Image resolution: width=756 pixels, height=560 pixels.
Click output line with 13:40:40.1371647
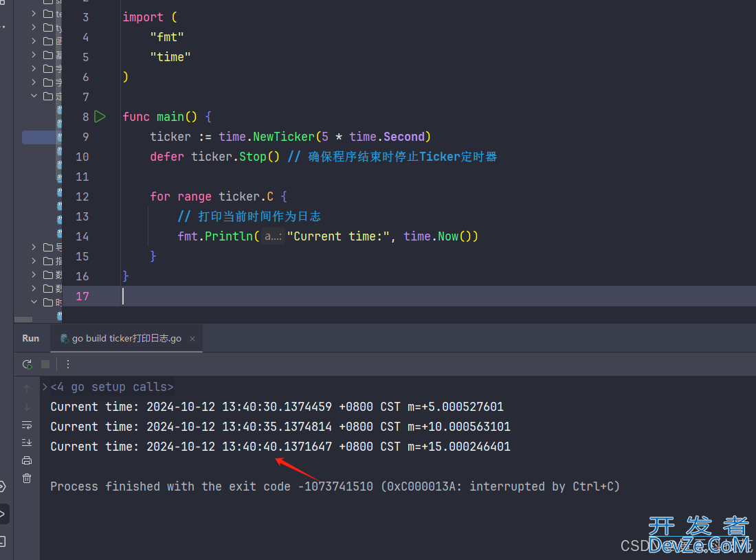[x=280, y=446]
